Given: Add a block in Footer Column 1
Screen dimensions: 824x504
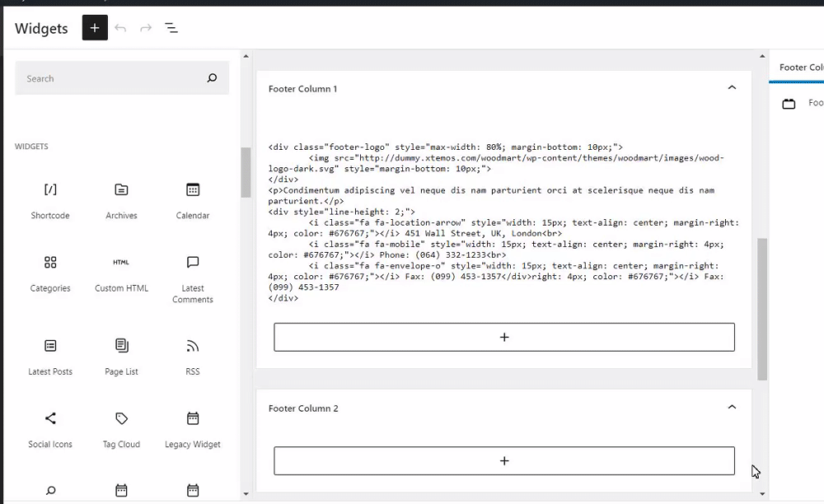Looking at the screenshot, I should click(x=504, y=337).
